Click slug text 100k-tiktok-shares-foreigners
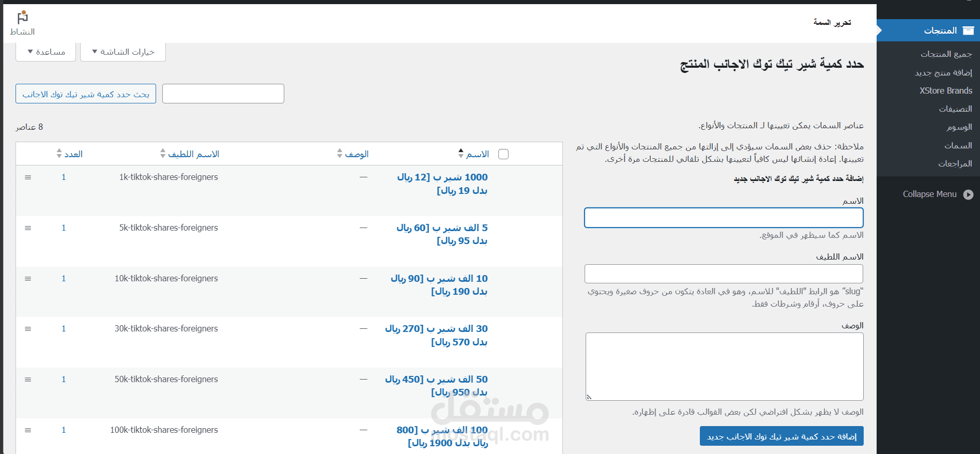Image resolution: width=980 pixels, height=454 pixels. 164,430
